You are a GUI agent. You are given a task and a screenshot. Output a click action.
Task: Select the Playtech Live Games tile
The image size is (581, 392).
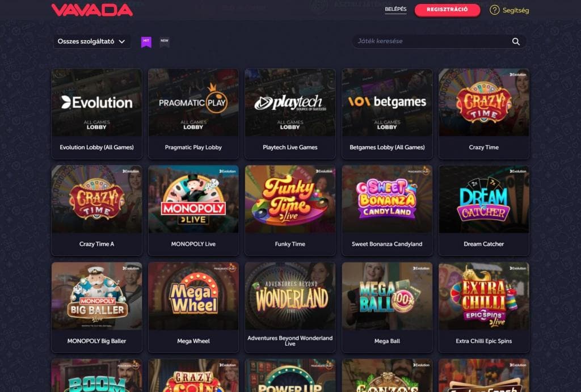(290, 114)
